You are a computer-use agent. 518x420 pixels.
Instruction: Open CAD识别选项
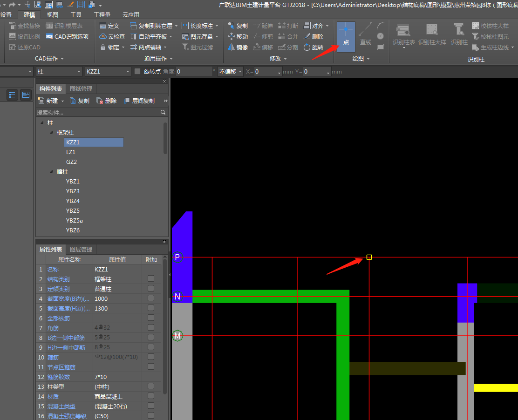[x=68, y=37]
